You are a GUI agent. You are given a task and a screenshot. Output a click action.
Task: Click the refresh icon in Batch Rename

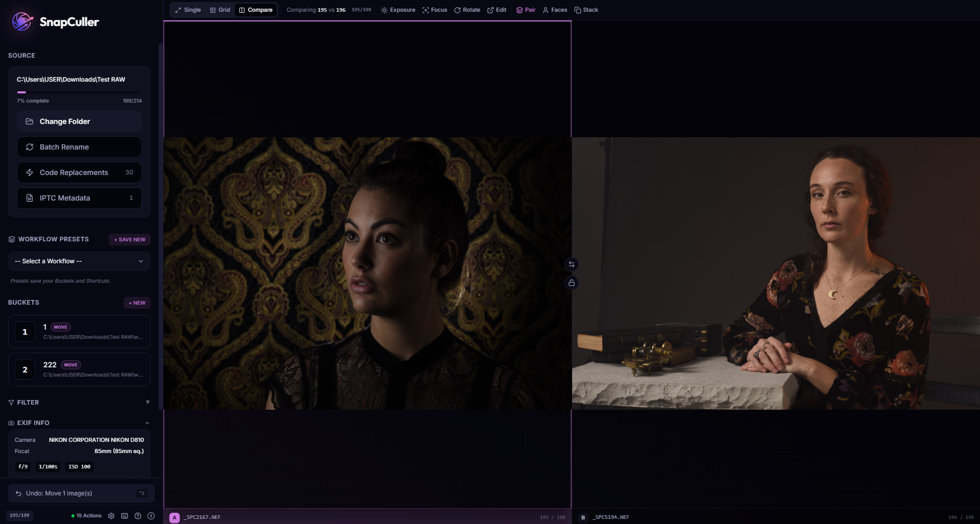[30, 147]
